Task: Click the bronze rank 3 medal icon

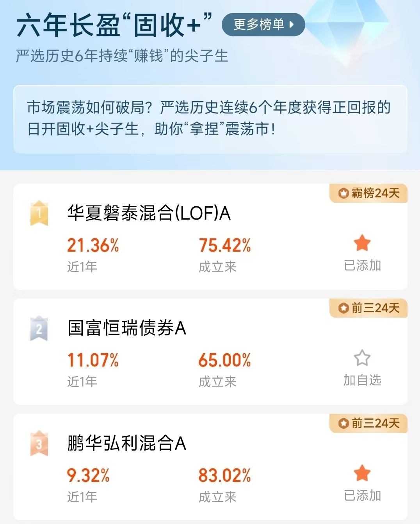Action: click(x=39, y=444)
